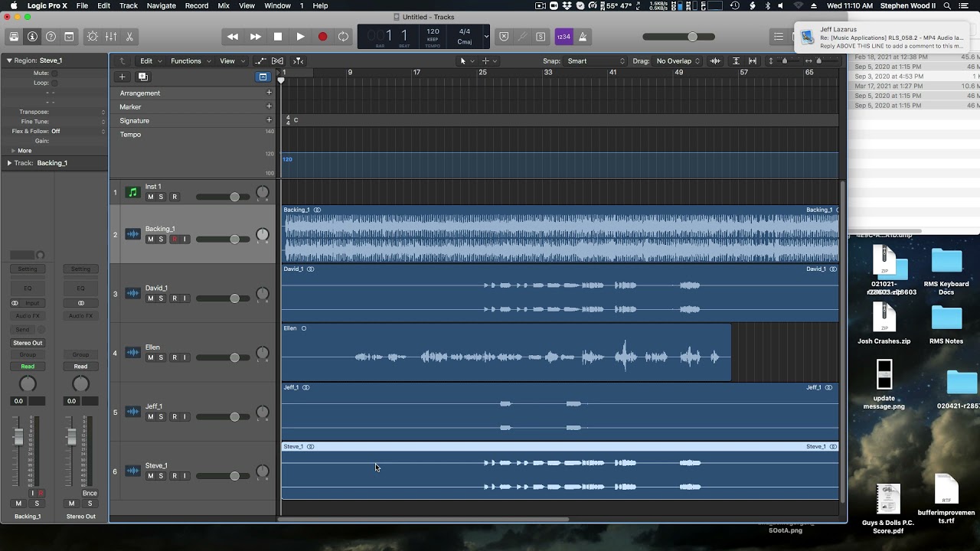Record-enable the Jeff_1 track
This screenshot has height=551, width=980.
tap(174, 417)
